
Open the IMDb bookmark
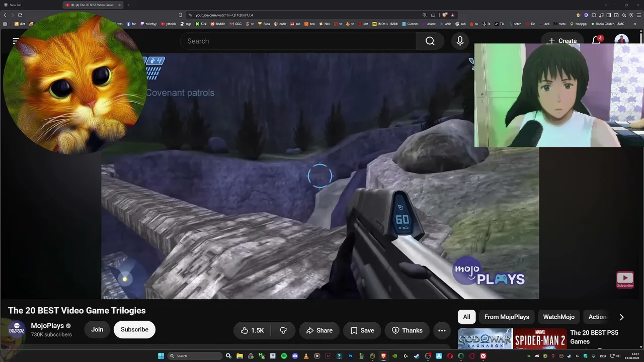385,24
